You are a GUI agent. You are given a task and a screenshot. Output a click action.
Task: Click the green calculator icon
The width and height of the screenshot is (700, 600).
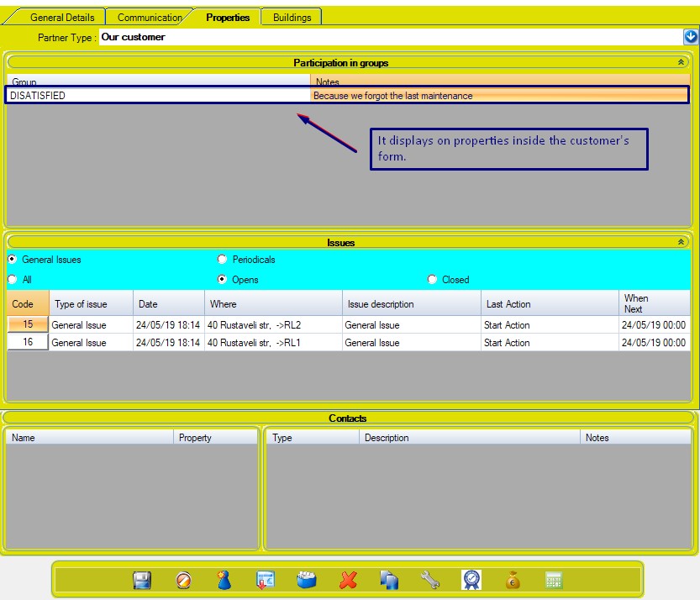(x=553, y=580)
